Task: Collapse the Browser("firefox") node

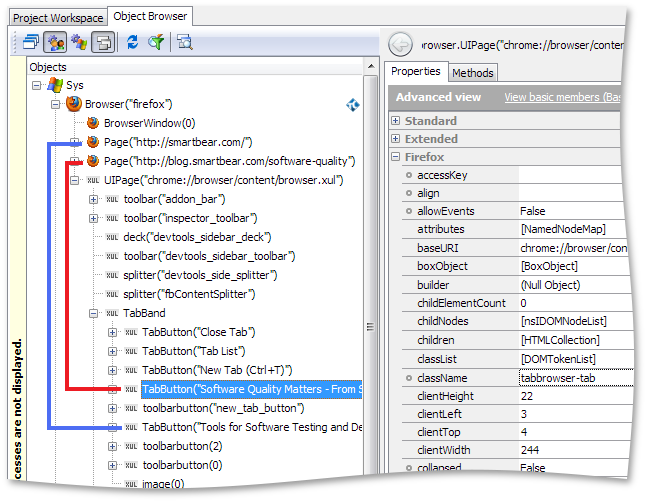Action: [x=55, y=105]
